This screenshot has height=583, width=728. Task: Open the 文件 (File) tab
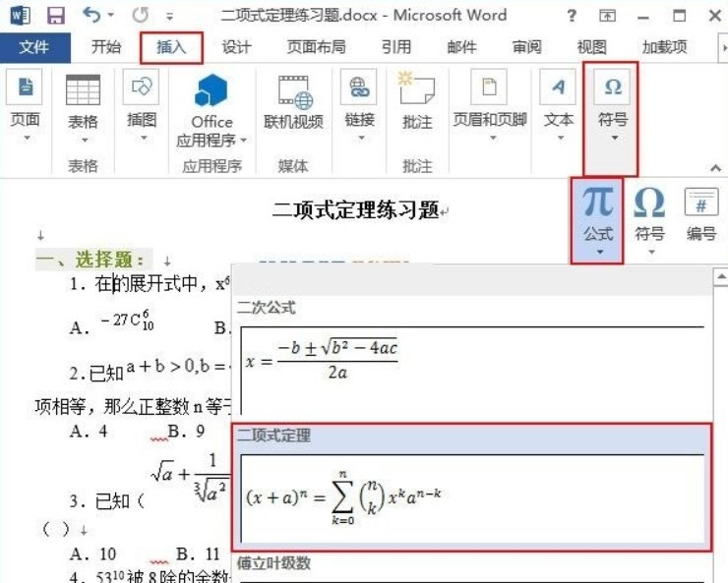[34, 47]
